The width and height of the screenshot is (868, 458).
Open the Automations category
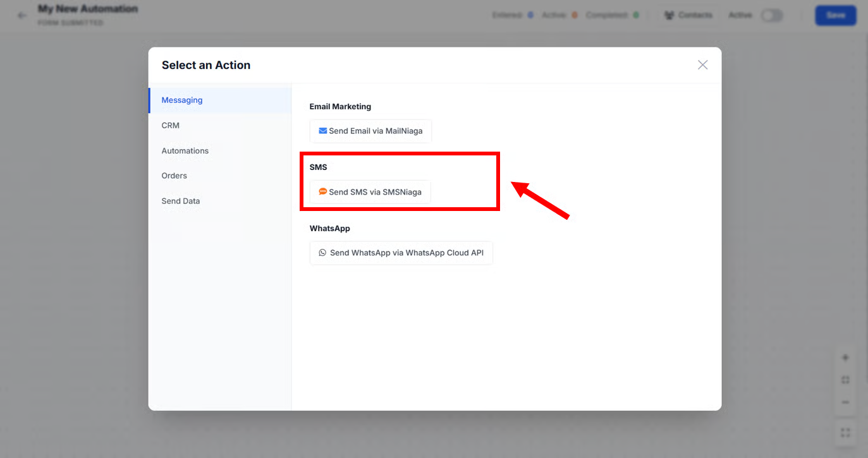185,150
